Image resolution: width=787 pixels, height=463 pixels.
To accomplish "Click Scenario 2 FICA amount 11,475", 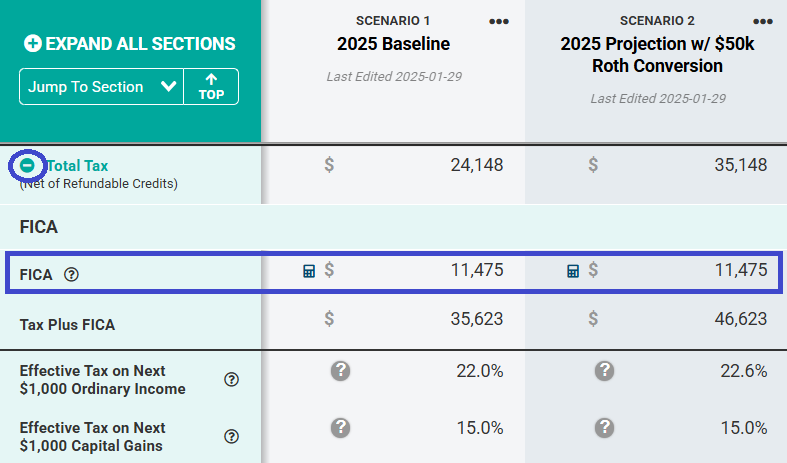I will pos(734,270).
